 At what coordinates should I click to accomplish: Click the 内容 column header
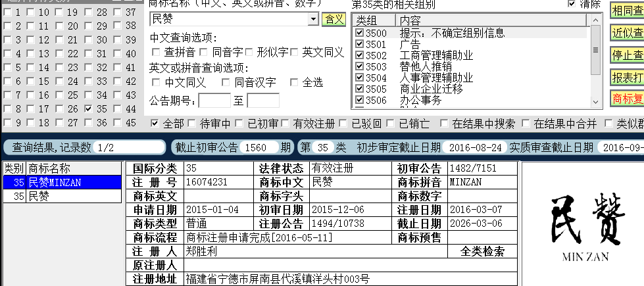point(491,20)
